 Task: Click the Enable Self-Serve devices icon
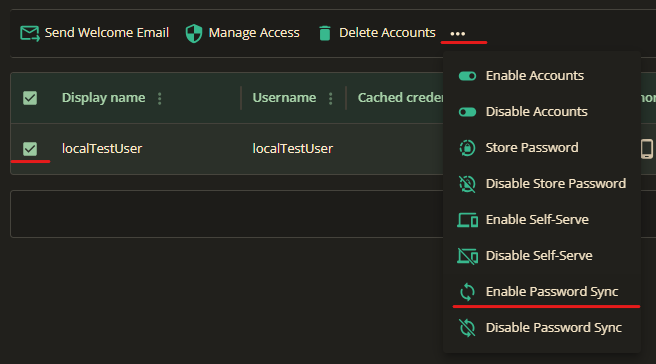(467, 220)
